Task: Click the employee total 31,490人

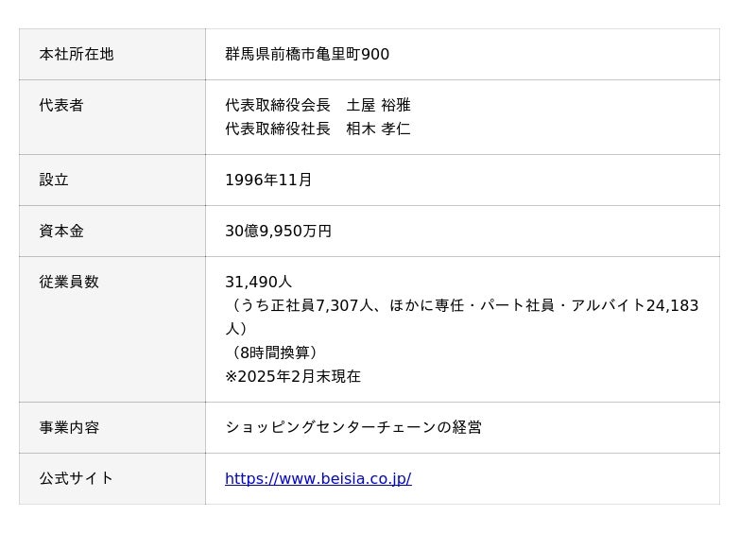Action: click(258, 282)
